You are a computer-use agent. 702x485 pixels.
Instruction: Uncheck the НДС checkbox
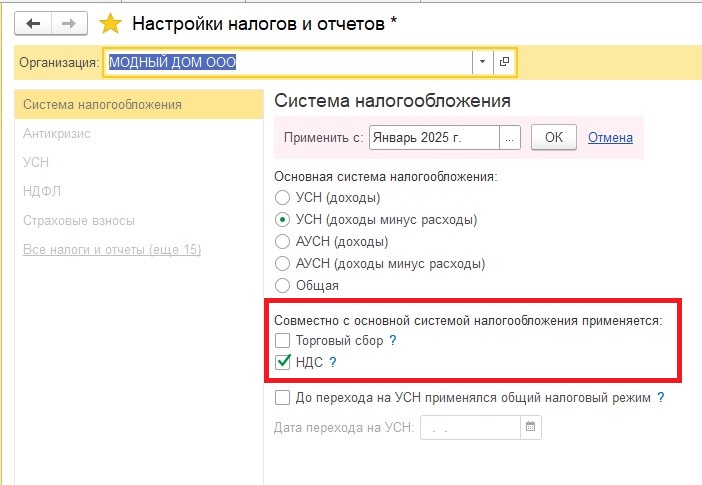click(283, 361)
